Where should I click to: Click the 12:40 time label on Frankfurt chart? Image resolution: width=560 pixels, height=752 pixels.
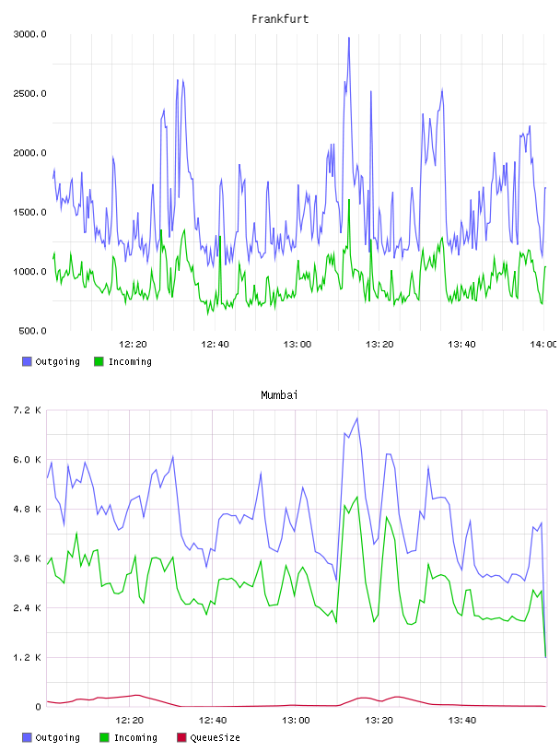point(215,345)
